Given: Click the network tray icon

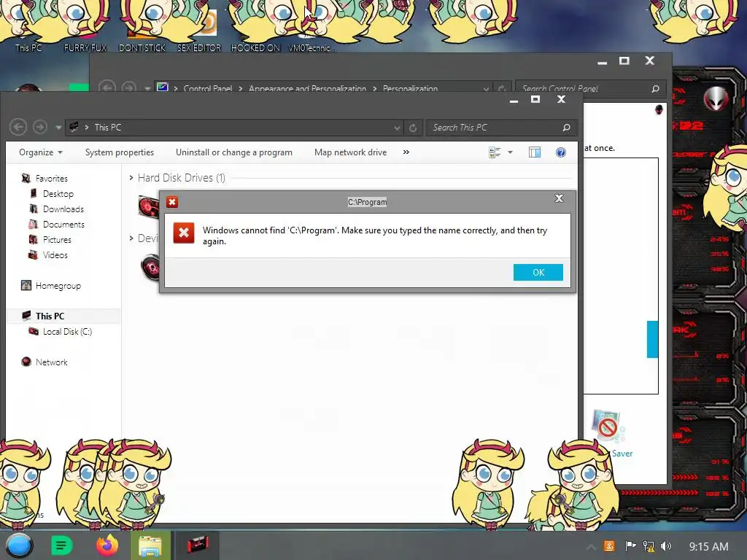Looking at the screenshot, I should pyautogui.click(x=649, y=546).
